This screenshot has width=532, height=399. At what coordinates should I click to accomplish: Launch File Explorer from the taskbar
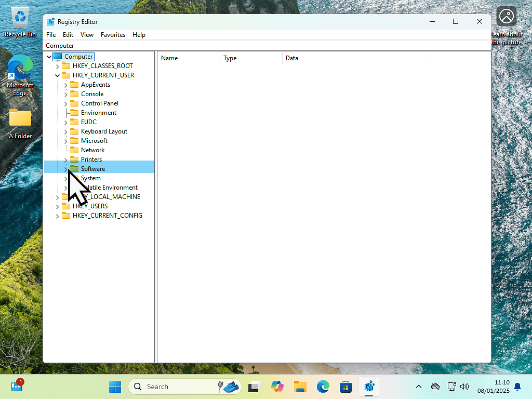300,387
